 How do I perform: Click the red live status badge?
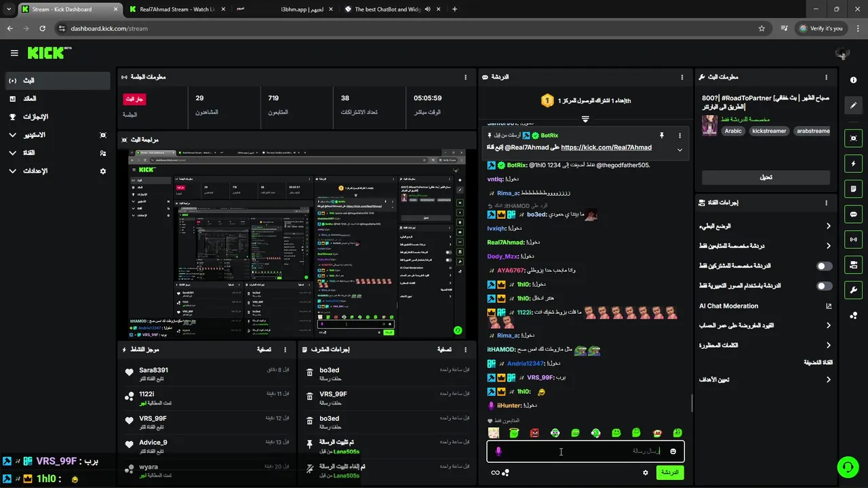point(134,99)
